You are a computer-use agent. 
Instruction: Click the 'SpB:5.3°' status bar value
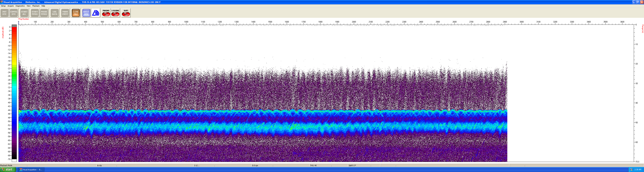[x=352, y=165]
